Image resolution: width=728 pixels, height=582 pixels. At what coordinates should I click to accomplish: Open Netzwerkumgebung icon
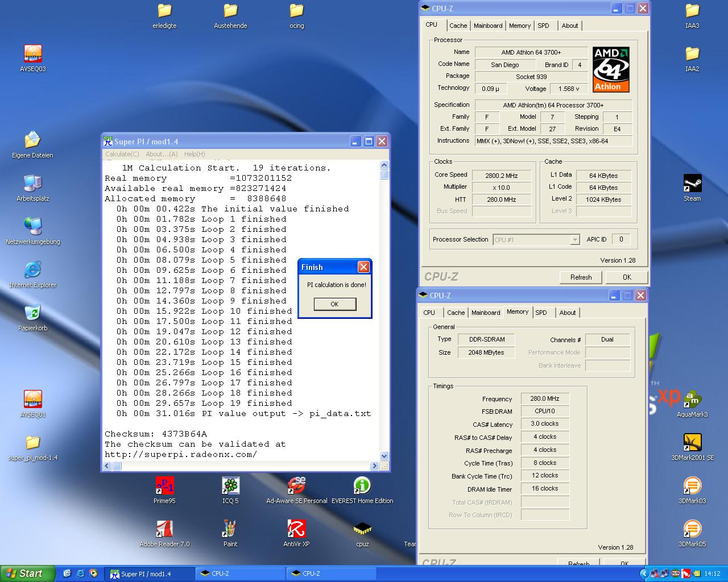33,231
